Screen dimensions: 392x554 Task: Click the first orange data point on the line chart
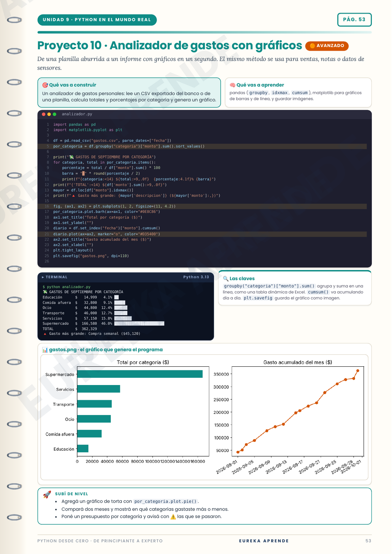(x=238, y=452)
